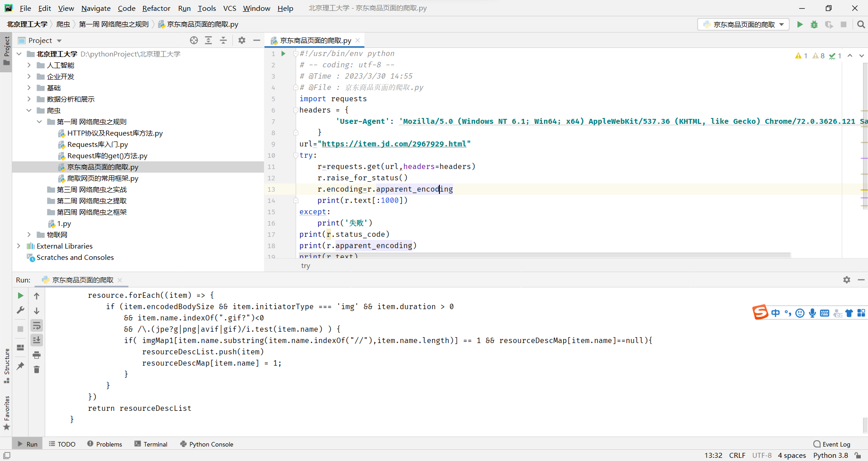The width and height of the screenshot is (868, 461).
Task: Open Project panel settings gear
Action: pyautogui.click(x=242, y=40)
